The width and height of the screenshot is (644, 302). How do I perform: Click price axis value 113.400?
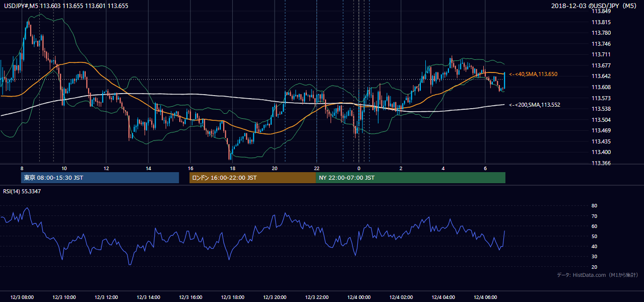pos(601,152)
